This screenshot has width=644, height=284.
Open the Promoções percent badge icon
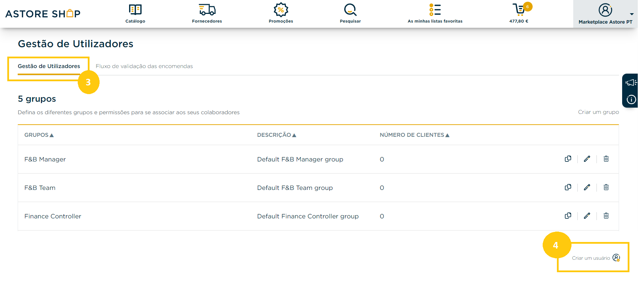(281, 10)
